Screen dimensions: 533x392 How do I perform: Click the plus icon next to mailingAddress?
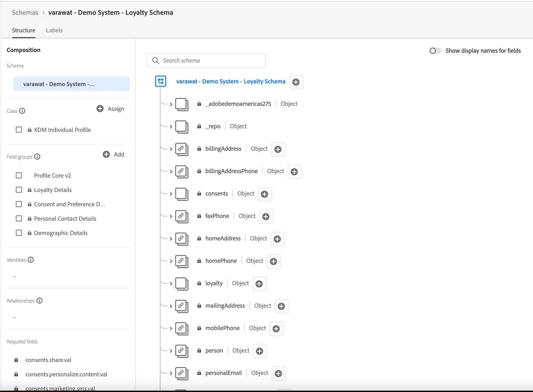click(x=281, y=306)
